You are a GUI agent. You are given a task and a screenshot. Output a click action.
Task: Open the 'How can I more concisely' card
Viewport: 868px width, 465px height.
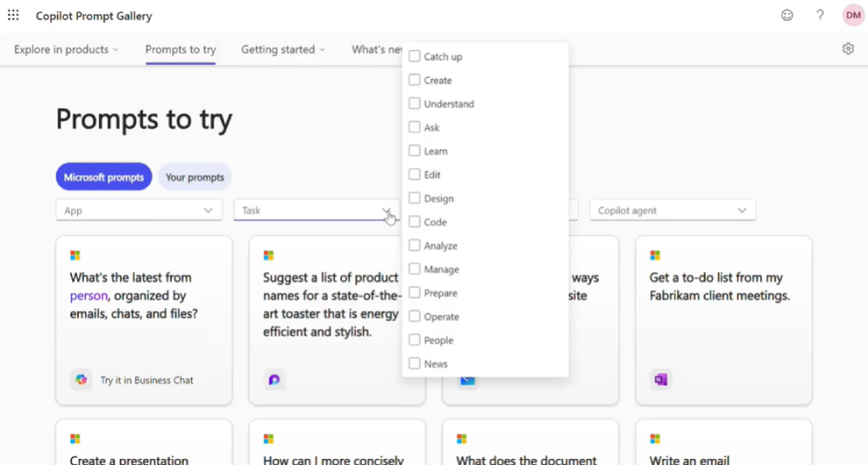pyautogui.click(x=337, y=442)
